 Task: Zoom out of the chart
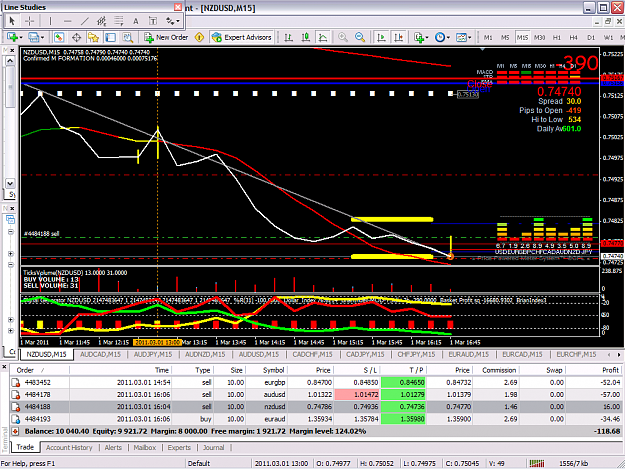[x=360, y=37]
